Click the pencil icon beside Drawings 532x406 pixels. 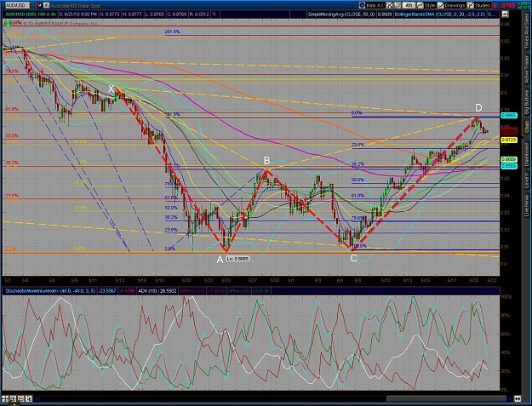(440, 5)
